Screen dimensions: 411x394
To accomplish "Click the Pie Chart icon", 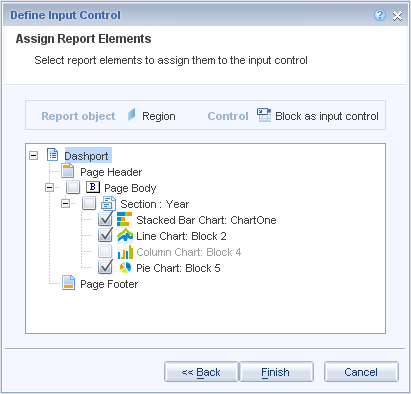I will pyautogui.click(x=125, y=267).
